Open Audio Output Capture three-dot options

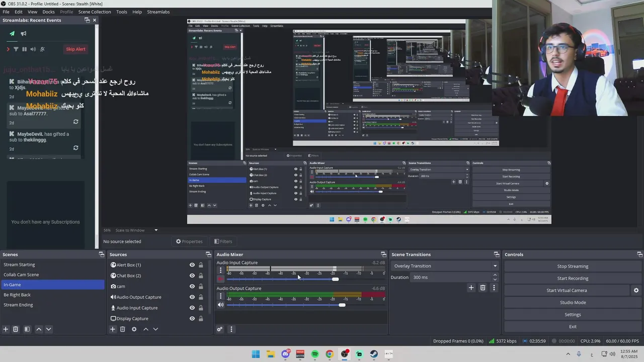220,296
